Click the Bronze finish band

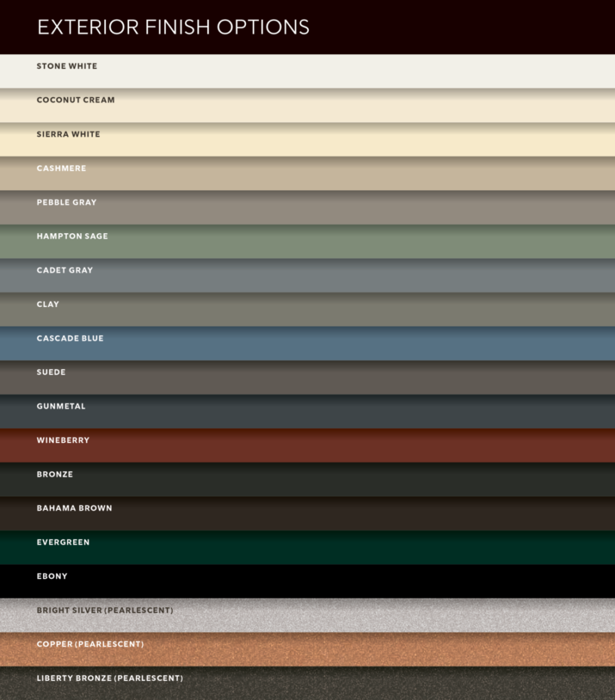pyautogui.click(x=307, y=480)
